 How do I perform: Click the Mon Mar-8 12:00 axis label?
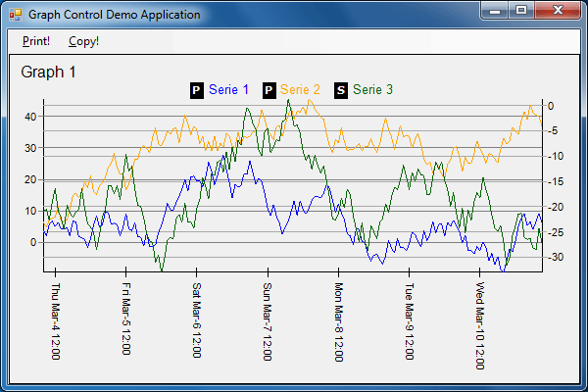tap(338, 322)
